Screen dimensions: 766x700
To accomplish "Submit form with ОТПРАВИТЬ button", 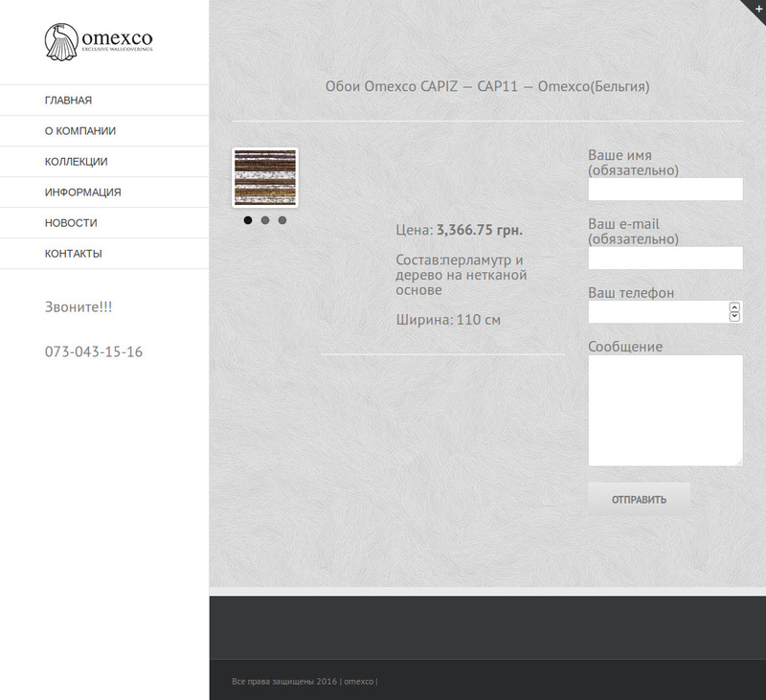I will click(639, 499).
